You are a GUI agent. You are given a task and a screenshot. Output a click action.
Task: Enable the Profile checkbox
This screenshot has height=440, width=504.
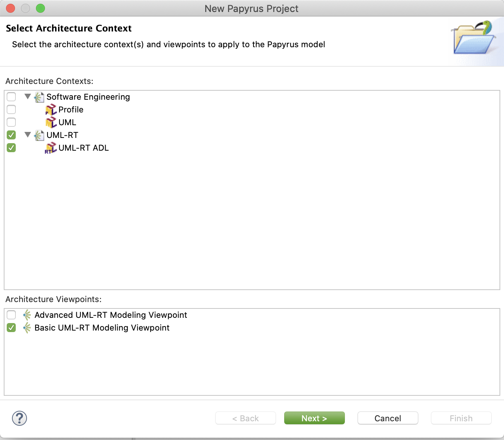[x=11, y=109]
